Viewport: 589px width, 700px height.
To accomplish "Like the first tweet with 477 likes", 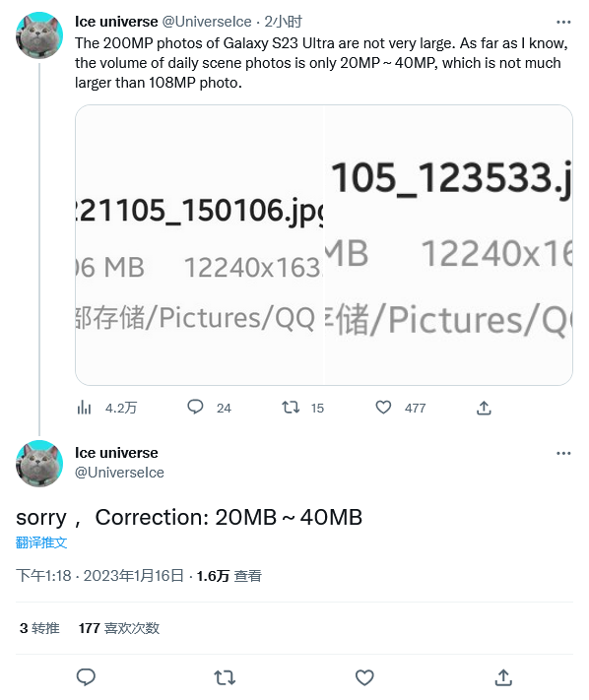I will point(383,408).
